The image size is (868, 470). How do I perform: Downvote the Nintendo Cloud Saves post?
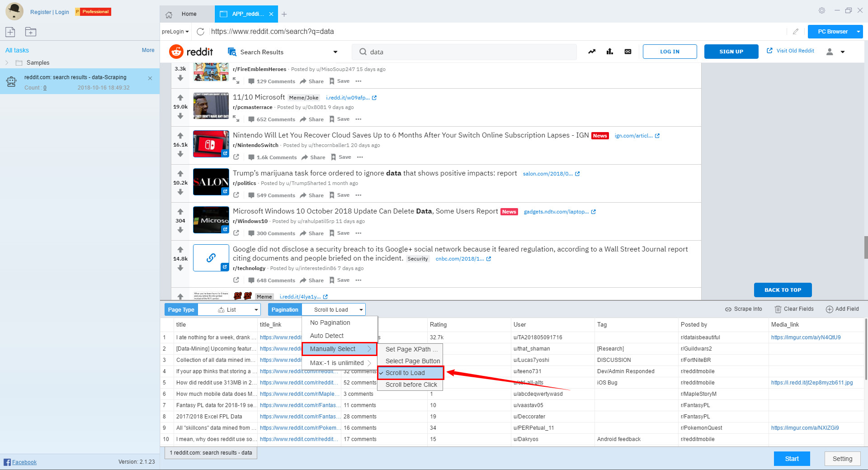tap(180, 154)
